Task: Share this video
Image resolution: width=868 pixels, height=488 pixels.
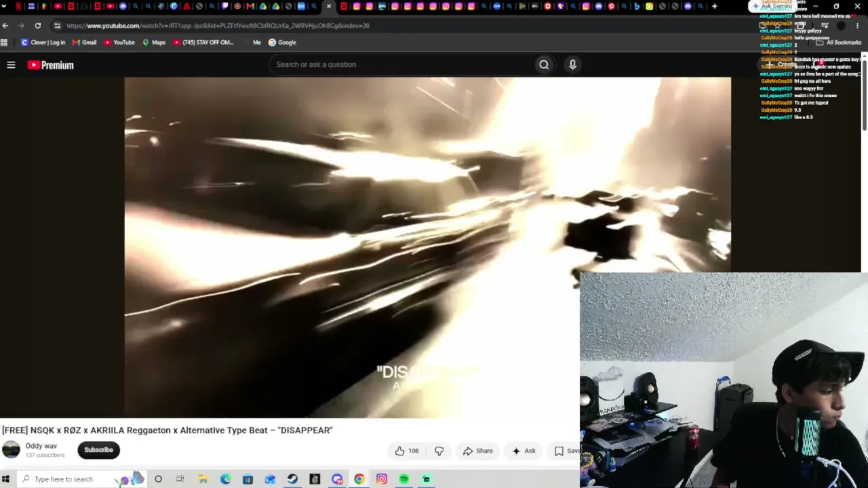Action: pos(478,451)
